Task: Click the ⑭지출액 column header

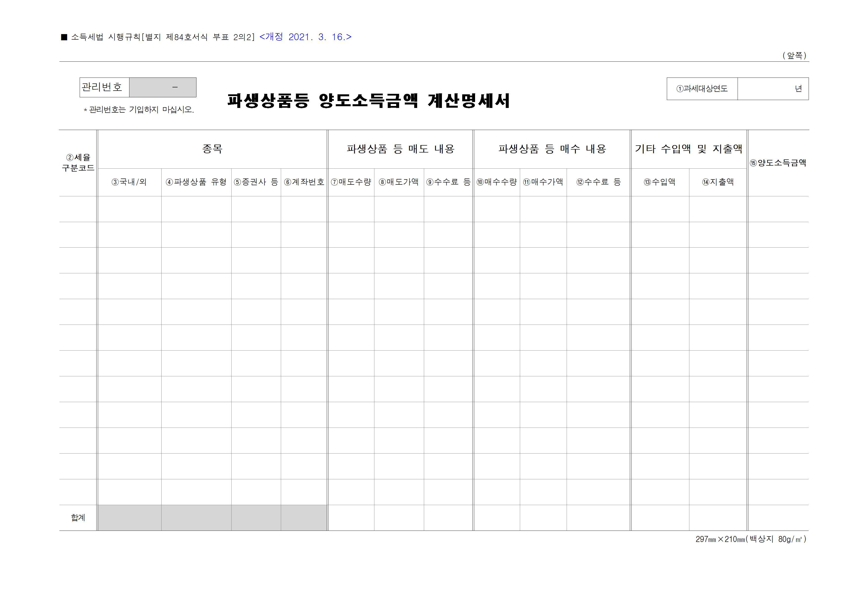Action: (x=718, y=182)
